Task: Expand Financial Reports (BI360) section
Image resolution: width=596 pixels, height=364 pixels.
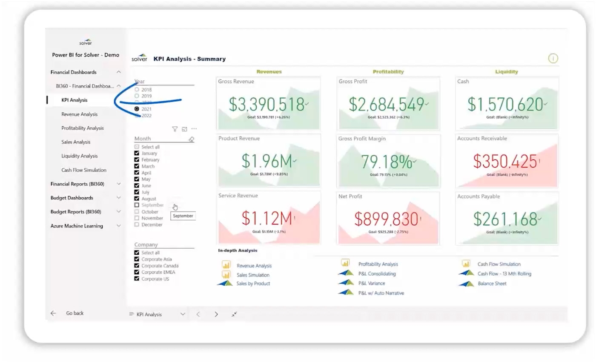Action: [119, 184]
